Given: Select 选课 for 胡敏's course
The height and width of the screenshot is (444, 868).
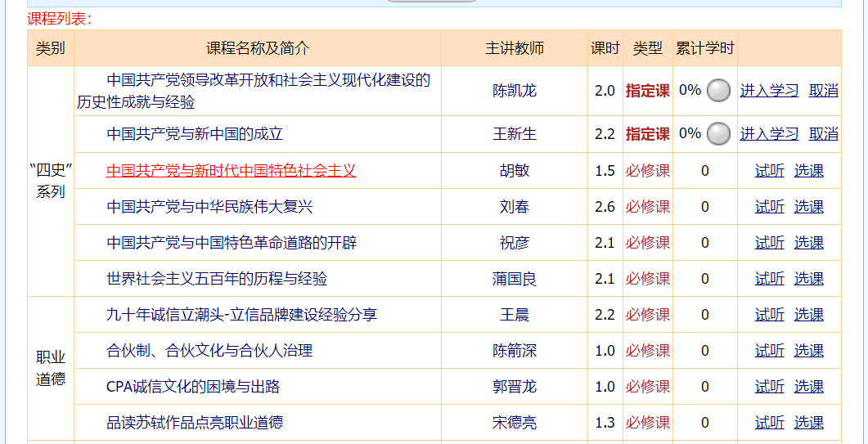Looking at the screenshot, I should tap(808, 171).
